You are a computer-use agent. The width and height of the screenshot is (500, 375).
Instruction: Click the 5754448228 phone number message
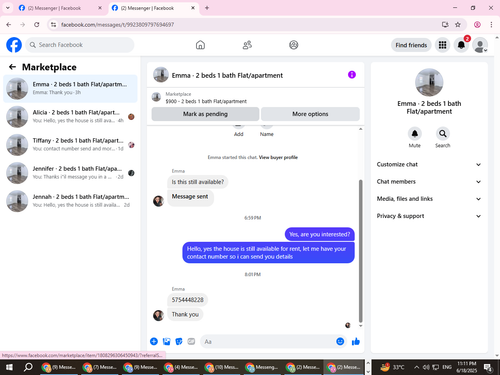point(187,300)
